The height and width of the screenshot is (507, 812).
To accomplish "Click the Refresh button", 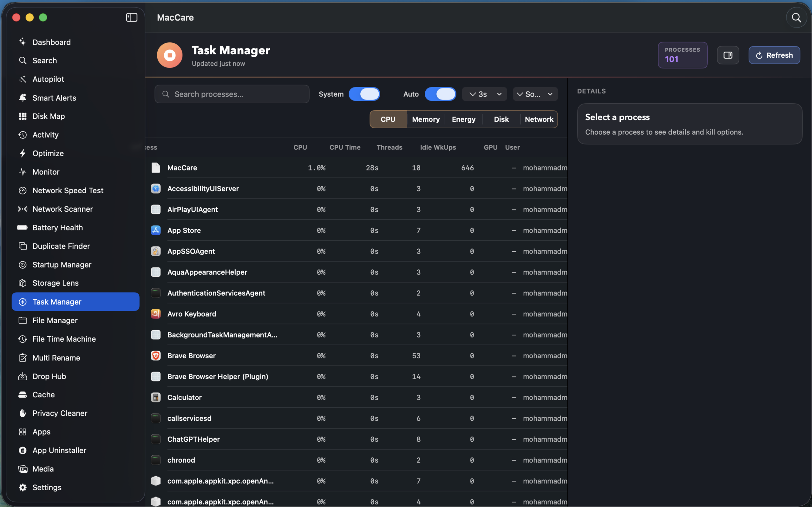I will pyautogui.click(x=774, y=55).
